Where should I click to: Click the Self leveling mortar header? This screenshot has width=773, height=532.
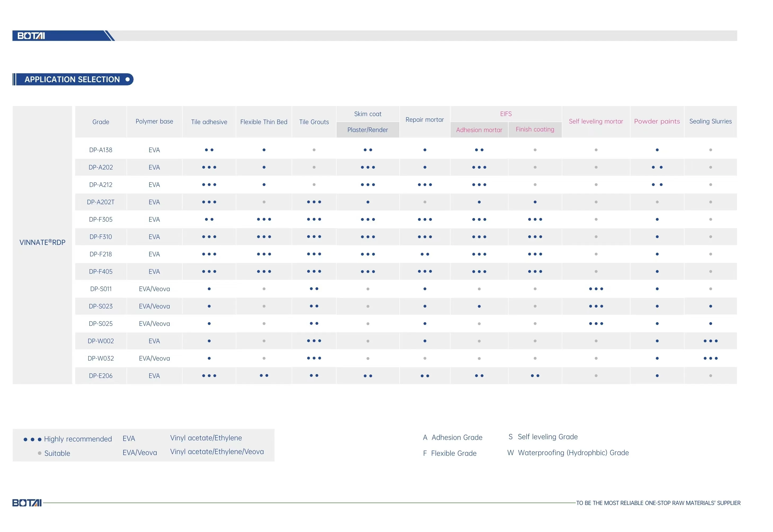[596, 121]
